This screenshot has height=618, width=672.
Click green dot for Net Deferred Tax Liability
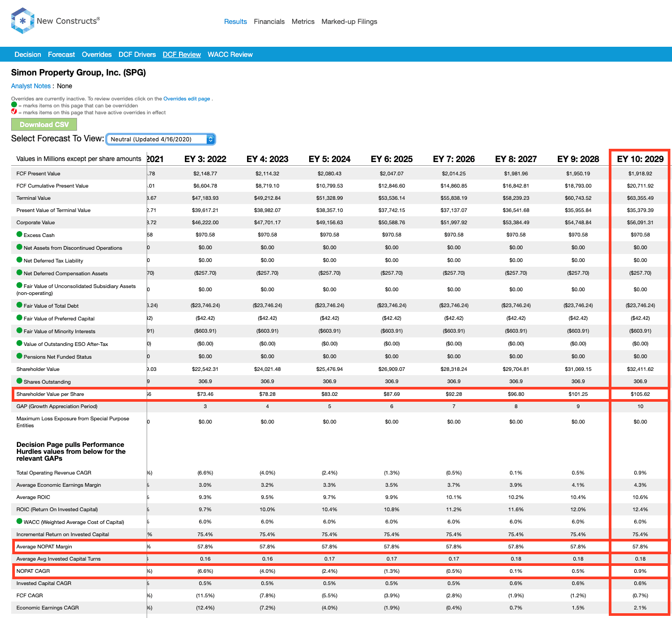(19, 260)
